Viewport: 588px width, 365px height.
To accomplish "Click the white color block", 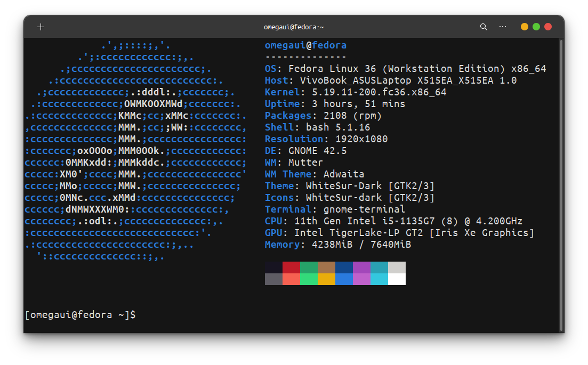I will pyautogui.click(x=397, y=279).
